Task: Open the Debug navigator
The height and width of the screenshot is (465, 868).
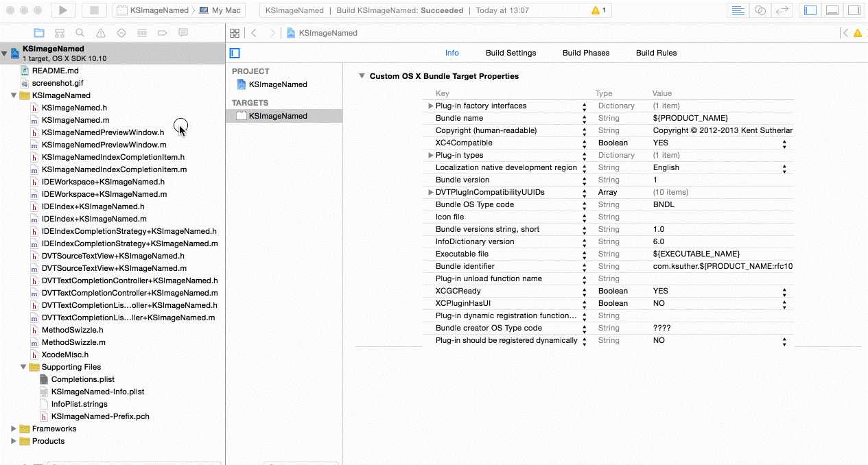Action: pos(142,33)
